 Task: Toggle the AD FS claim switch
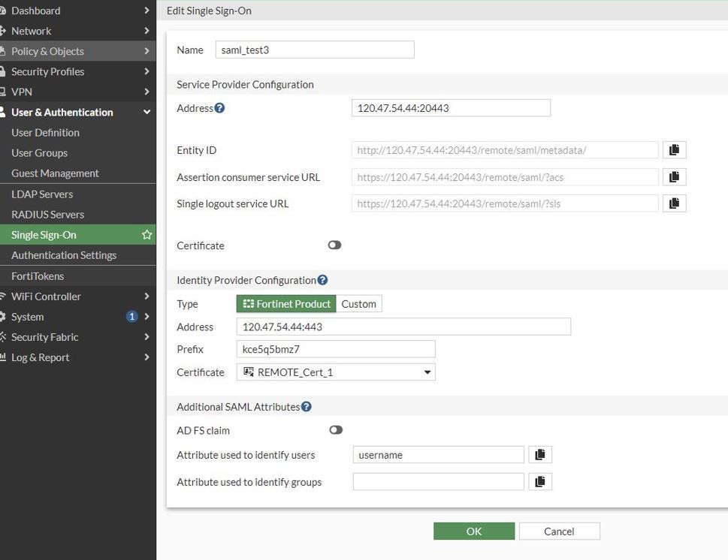(x=335, y=430)
